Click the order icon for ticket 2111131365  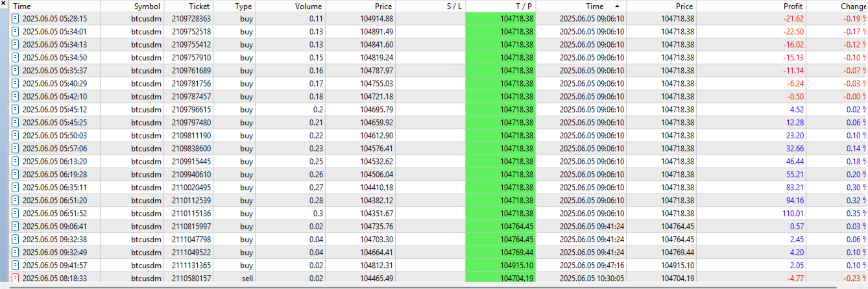coord(16,266)
